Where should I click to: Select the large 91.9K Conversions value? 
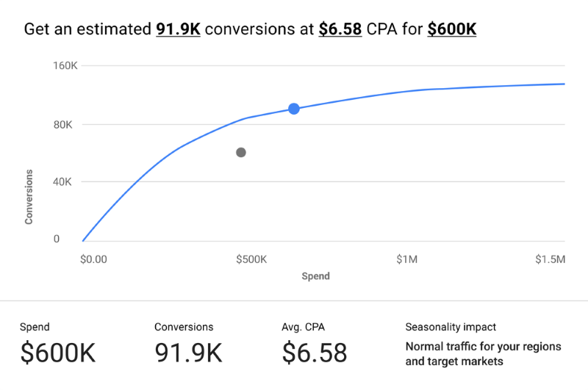point(189,353)
